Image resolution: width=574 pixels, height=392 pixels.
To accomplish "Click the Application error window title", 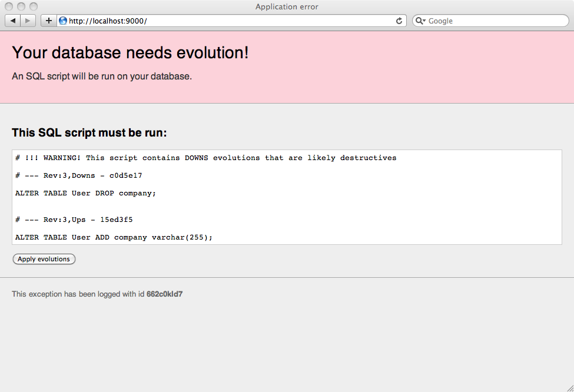I will coord(287,6).
